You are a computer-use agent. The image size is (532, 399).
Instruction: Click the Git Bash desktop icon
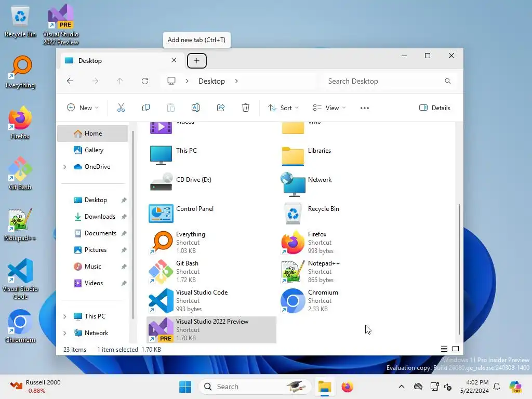click(20, 174)
